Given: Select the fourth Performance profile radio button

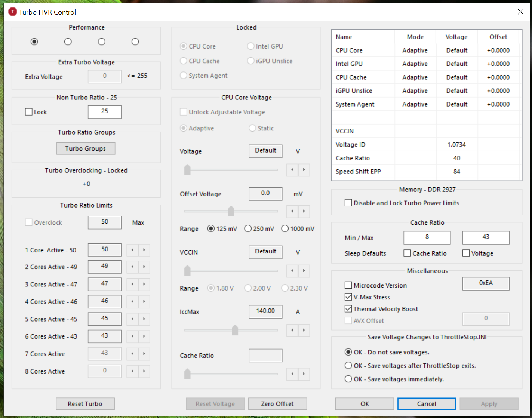Looking at the screenshot, I should (135, 42).
